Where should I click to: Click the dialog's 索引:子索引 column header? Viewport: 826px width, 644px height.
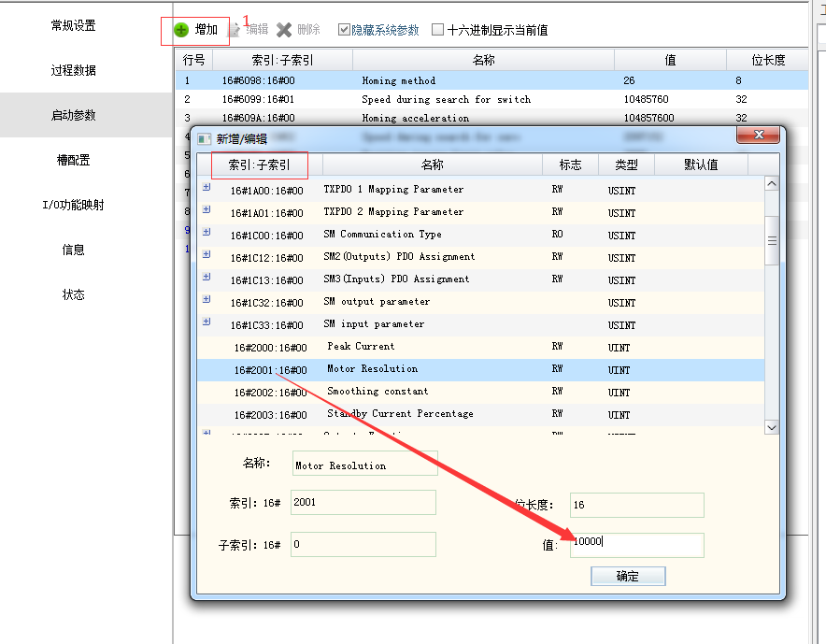[259, 165]
